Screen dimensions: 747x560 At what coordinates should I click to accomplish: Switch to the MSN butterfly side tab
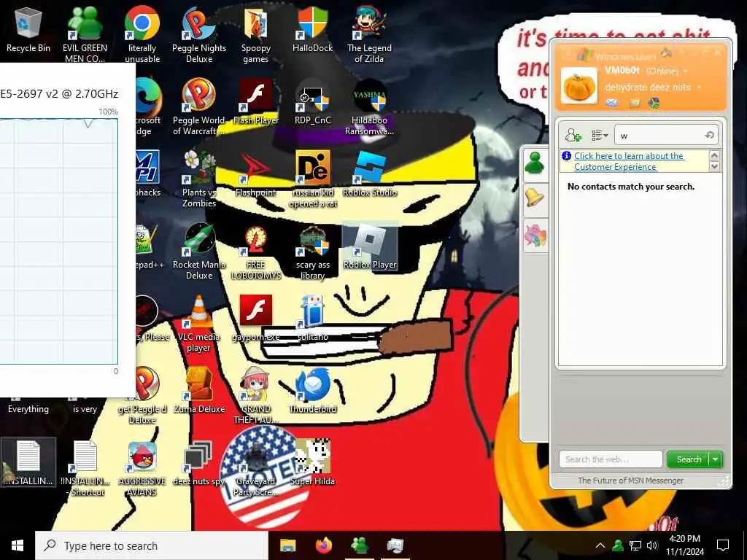pos(535,236)
